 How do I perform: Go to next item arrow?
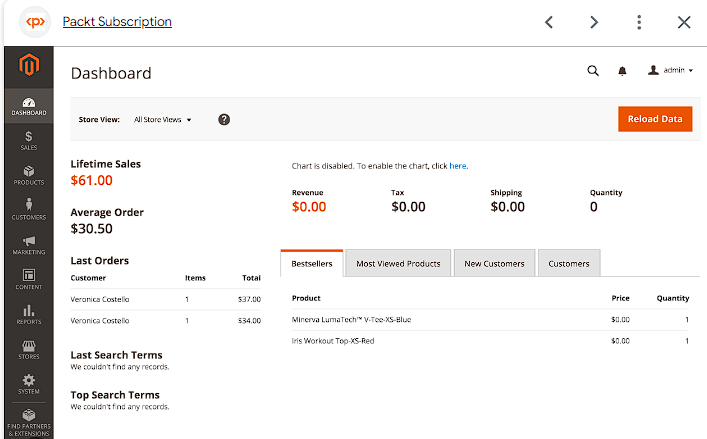tap(594, 22)
